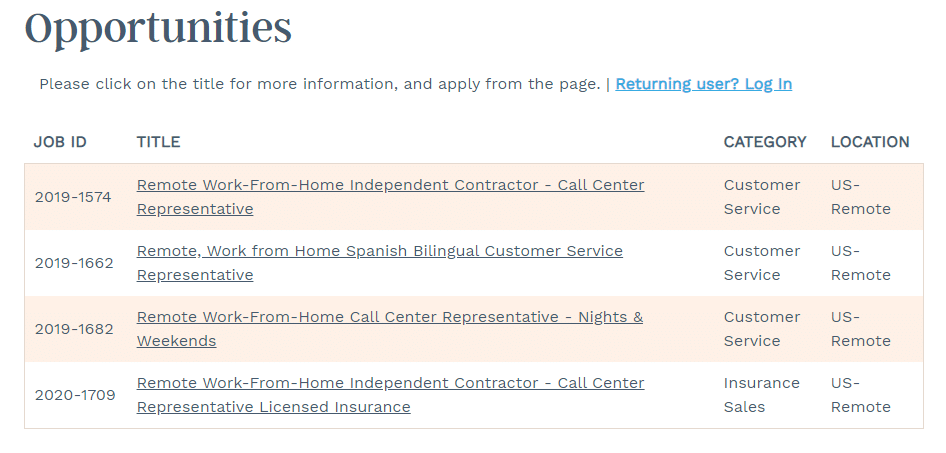Click Customer Service category in the 2019-1682 row
The width and height of the screenshot is (946, 453).
pyautogui.click(x=761, y=329)
